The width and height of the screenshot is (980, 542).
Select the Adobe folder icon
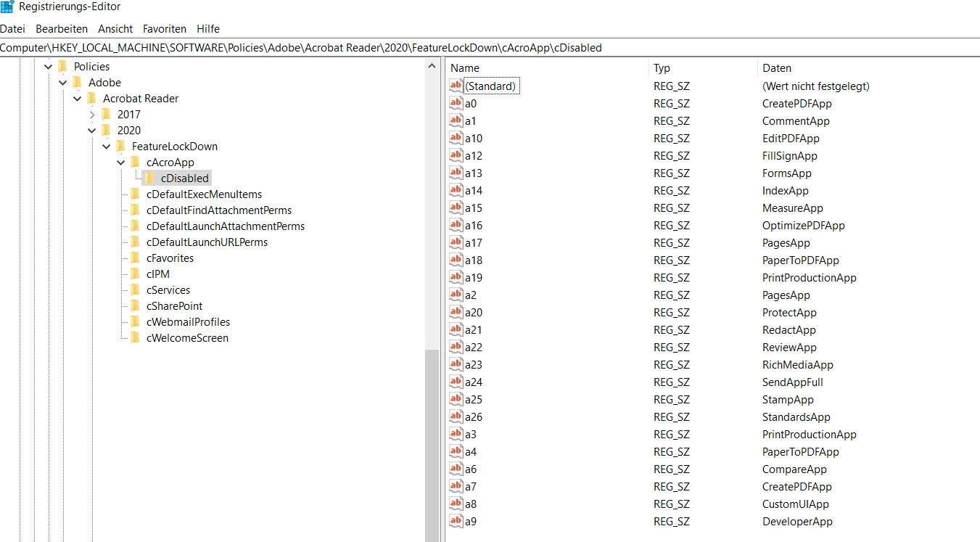click(x=78, y=82)
